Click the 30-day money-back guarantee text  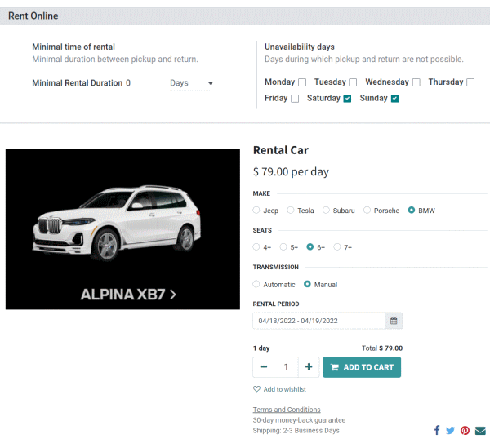(299, 420)
